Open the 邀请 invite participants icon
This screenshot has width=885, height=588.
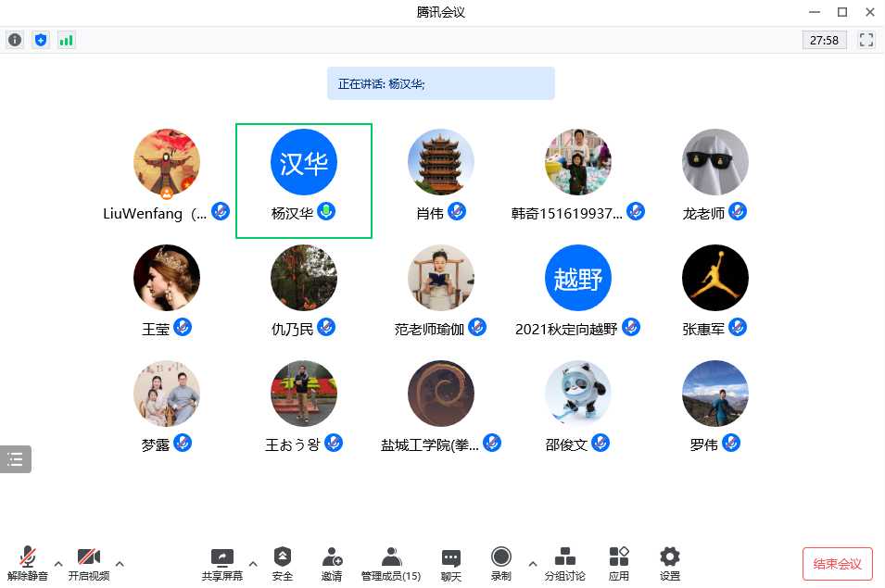point(332,563)
